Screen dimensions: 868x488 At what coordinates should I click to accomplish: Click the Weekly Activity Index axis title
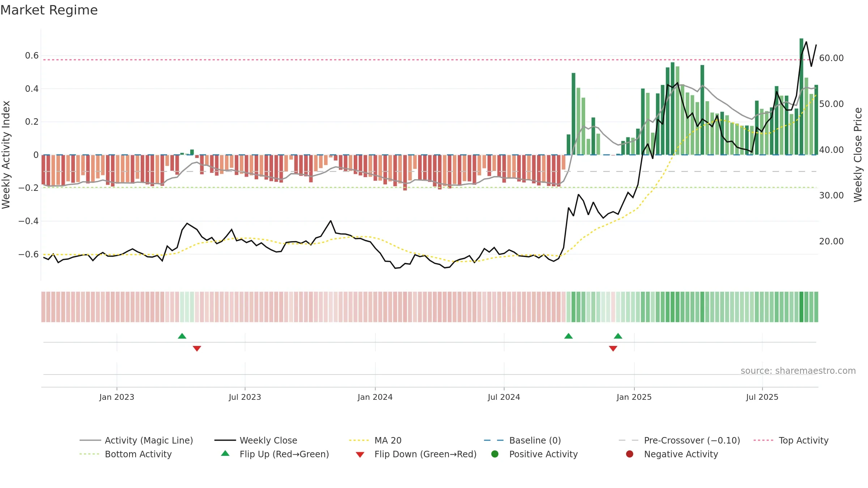(6, 155)
